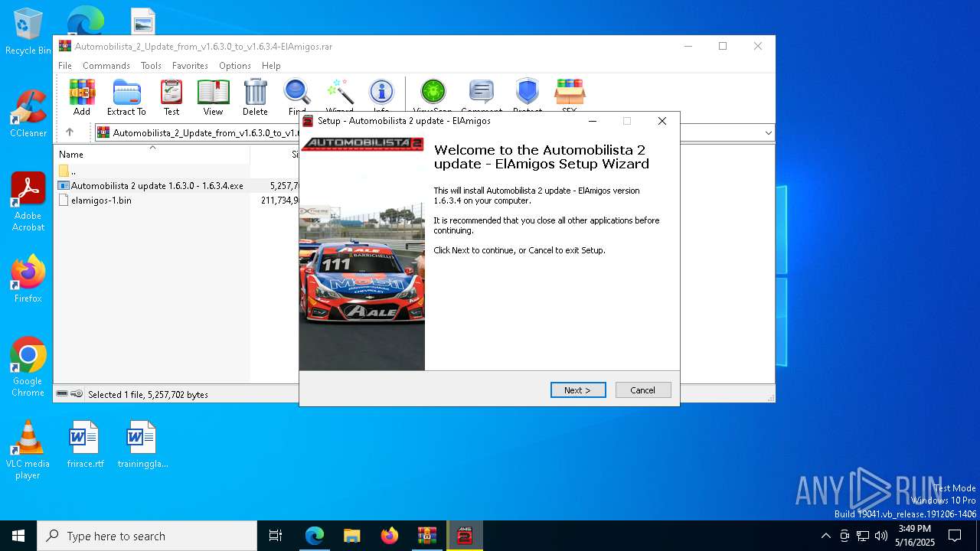The image size is (980, 551).
Task: Minimize the Setup wizard window
Action: [592, 121]
